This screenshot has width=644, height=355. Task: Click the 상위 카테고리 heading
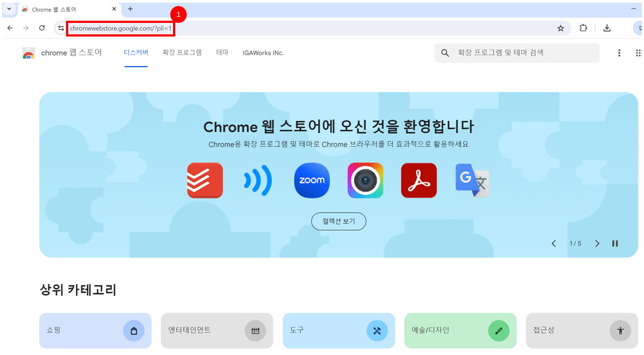[x=78, y=290]
